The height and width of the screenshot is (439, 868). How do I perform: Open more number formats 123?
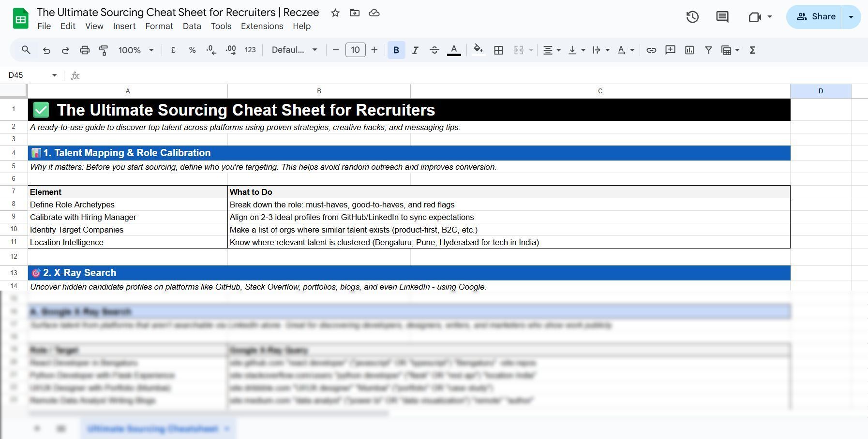click(x=250, y=50)
